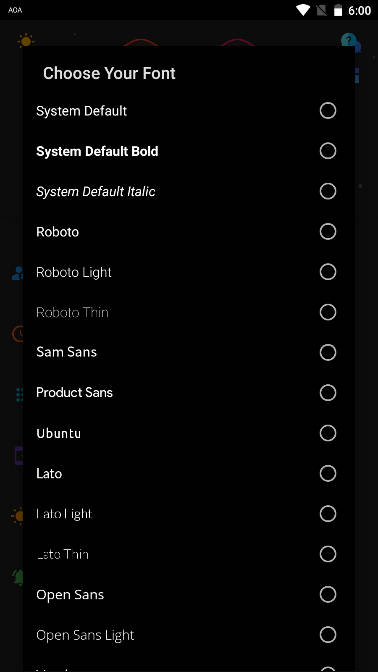Select the Open Sans radio button
The width and height of the screenshot is (378, 672).
(328, 594)
